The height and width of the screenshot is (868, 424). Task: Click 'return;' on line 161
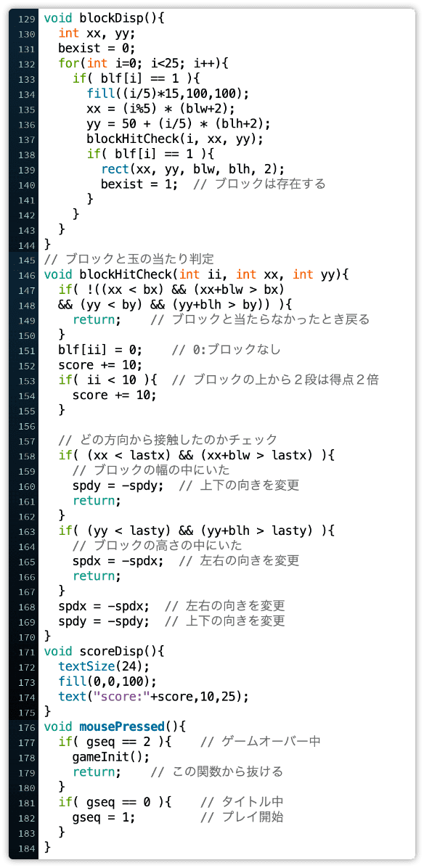[x=97, y=501]
